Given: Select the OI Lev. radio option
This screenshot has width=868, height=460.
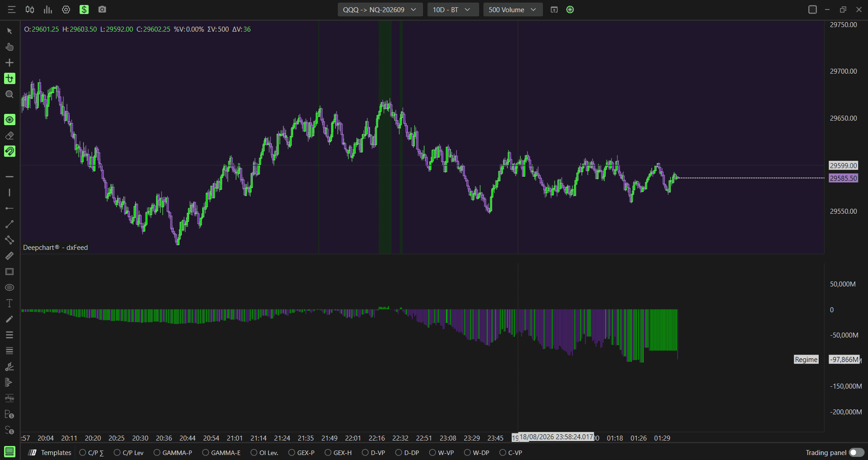Looking at the screenshot, I should click(265, 452).
